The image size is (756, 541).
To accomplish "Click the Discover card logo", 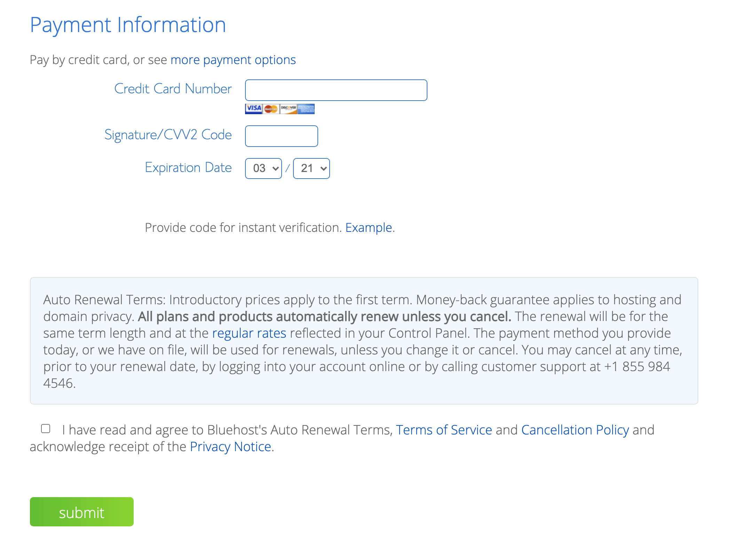I will (289, 109).
